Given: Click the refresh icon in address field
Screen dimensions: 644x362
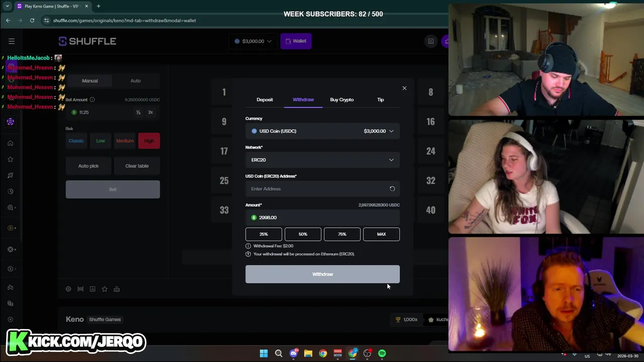Looking at the screenshot, I should pyautogui.click(x=392, y=189).
